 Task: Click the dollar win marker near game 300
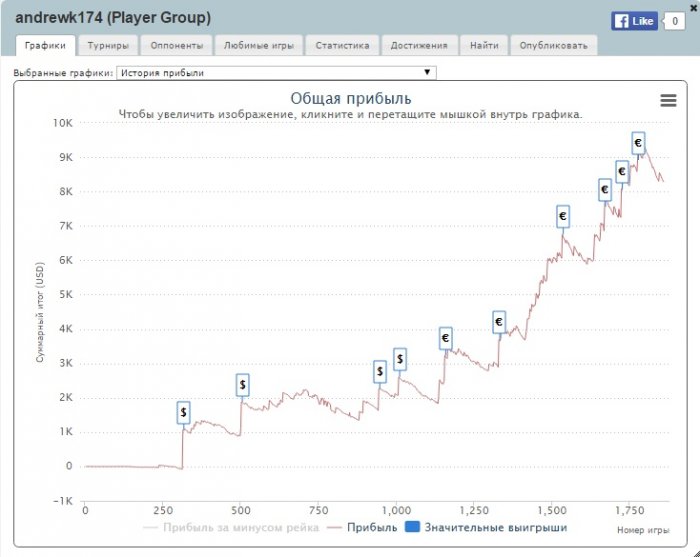point(184,412)
